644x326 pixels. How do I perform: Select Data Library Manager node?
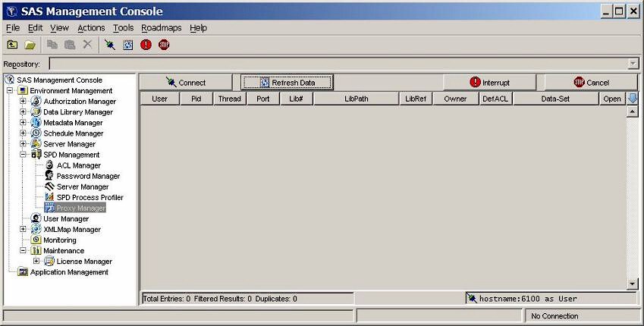point(78,112)
